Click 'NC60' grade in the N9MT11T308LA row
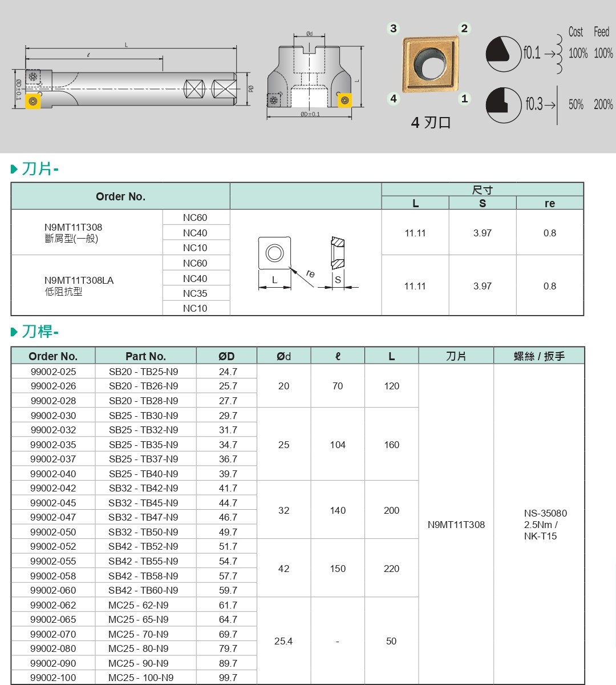The height and width of the screenshot is (685, 616). pos(195,263)
